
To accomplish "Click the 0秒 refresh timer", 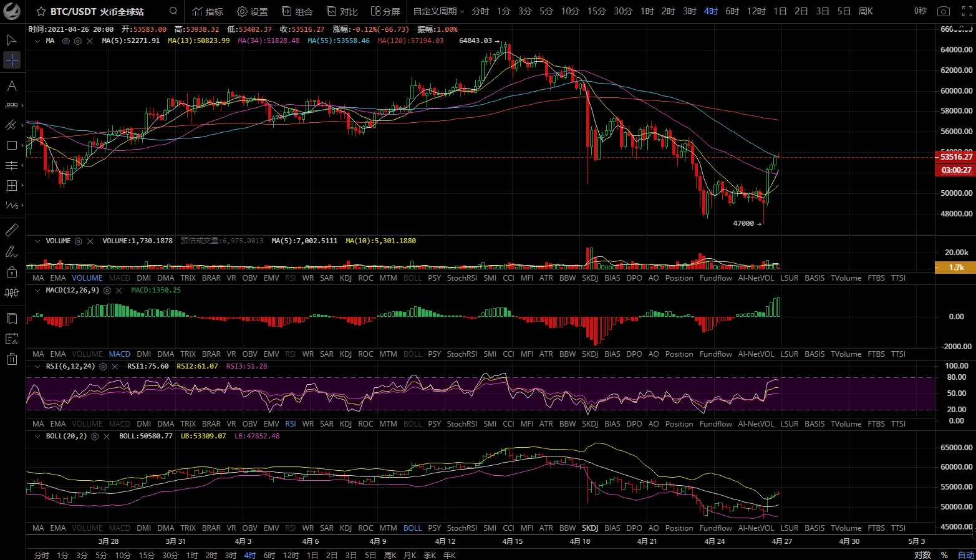I will coord(920,11).
